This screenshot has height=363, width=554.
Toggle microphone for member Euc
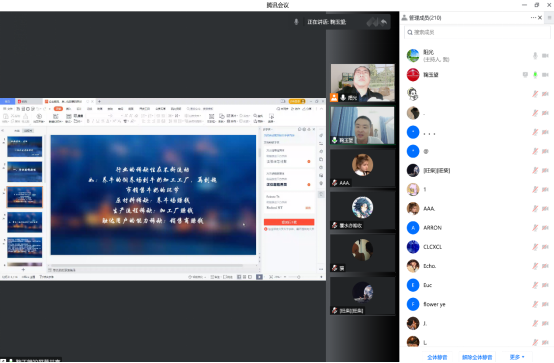click(535, 285)
